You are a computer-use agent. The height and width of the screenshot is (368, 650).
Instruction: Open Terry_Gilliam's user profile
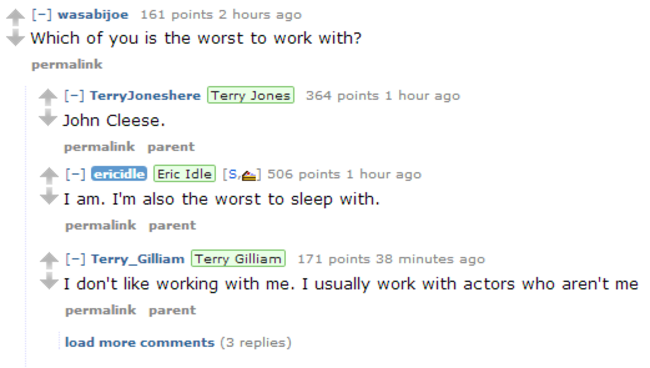click(138, 259)
